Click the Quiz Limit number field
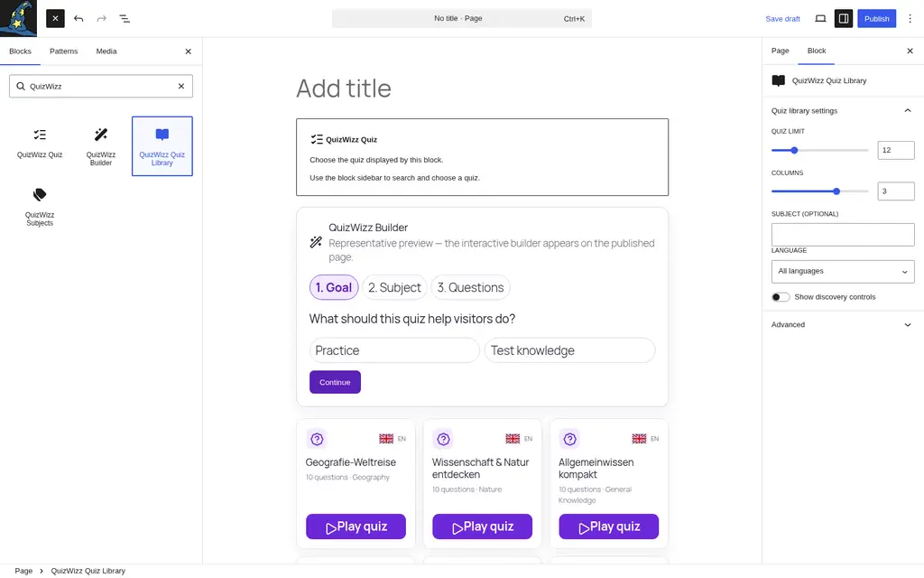This screenshot has width=924, height=578. [896, 150]
